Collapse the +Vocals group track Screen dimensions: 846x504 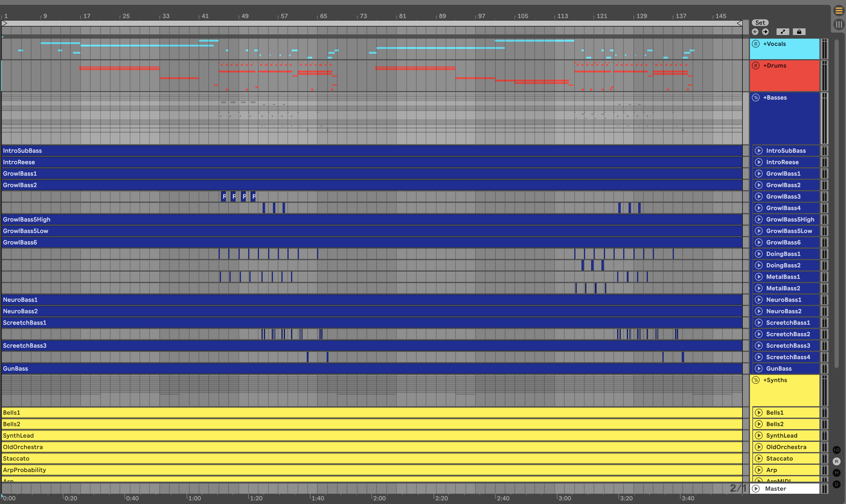pyautogui.click(x=756, y=44)
